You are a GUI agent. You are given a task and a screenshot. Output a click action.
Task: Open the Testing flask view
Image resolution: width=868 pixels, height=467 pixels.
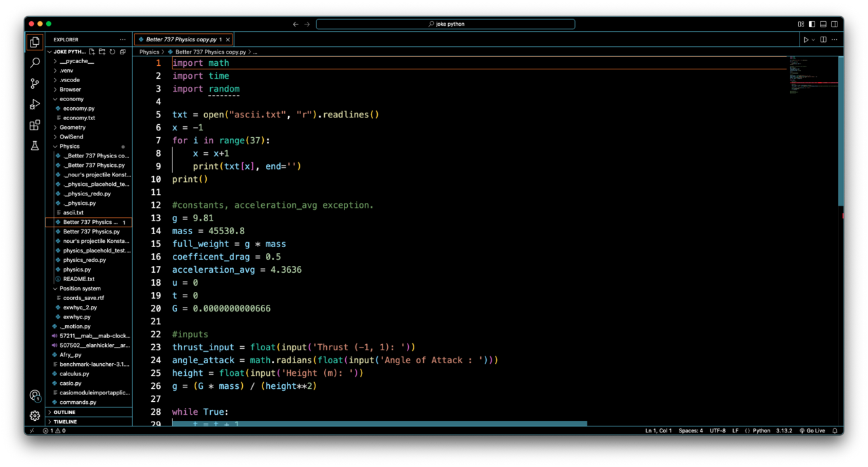click(x=35, y=146)
